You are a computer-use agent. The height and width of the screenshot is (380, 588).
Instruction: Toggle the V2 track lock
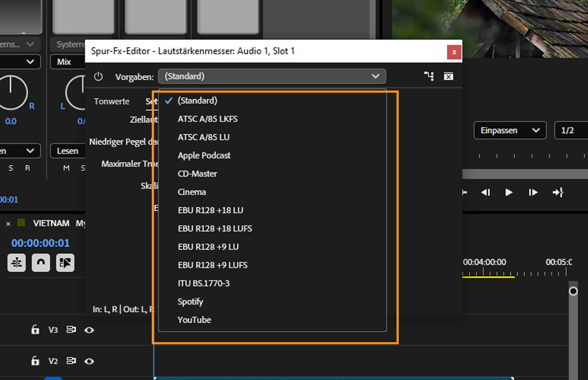tap(35, 361)
